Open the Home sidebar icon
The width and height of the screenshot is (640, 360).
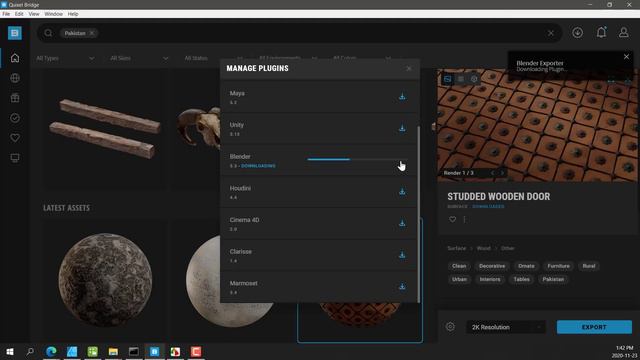15,58
